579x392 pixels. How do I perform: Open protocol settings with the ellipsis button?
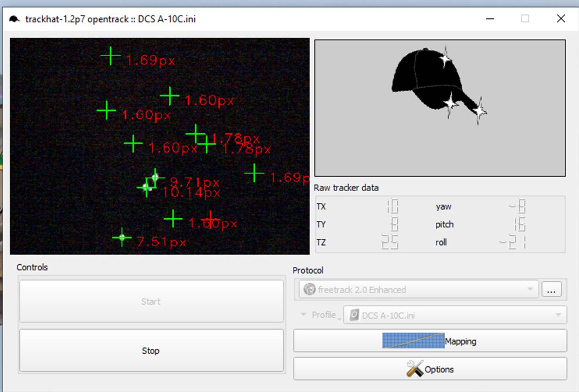(x=551, y=290)
